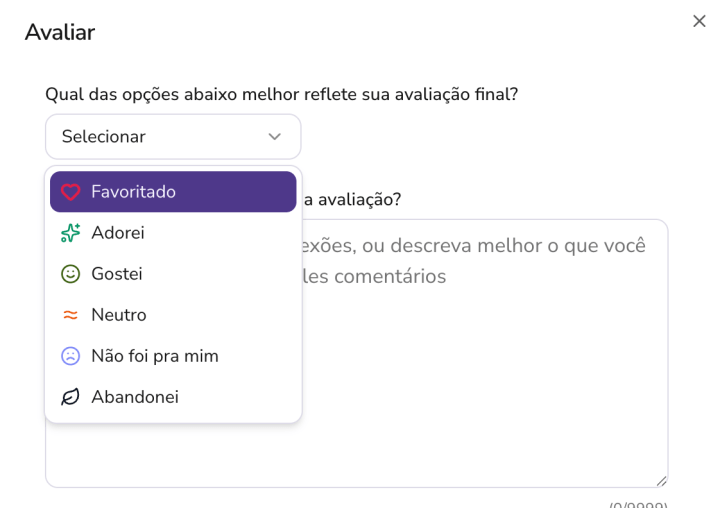720x508 pixels.
Task: Click the orange wavy Neutro icon
Action: pyautogui.click(x=70, y=315)
